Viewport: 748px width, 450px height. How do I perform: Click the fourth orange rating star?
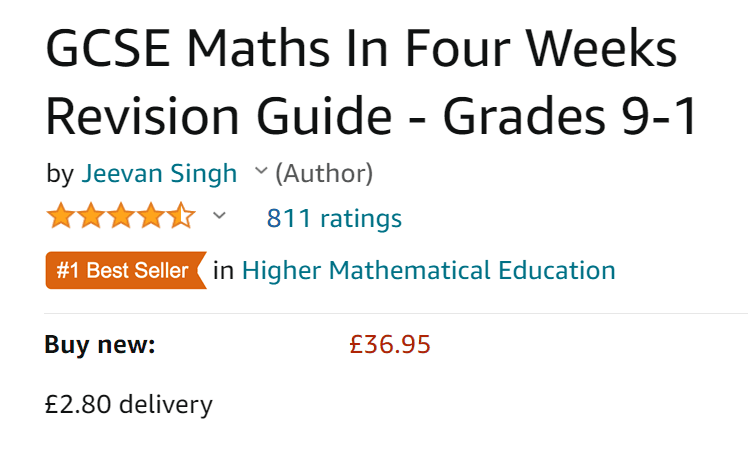point(151,216)
